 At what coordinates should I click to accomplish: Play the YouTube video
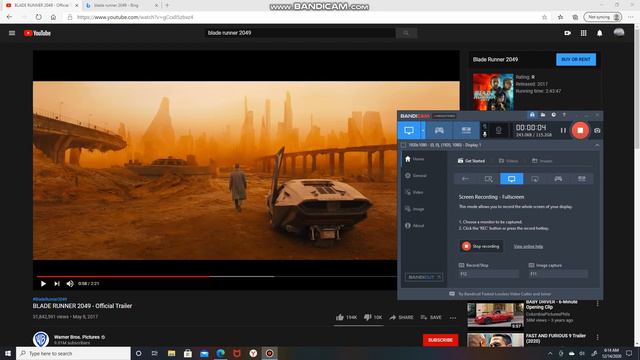point(43,284)
